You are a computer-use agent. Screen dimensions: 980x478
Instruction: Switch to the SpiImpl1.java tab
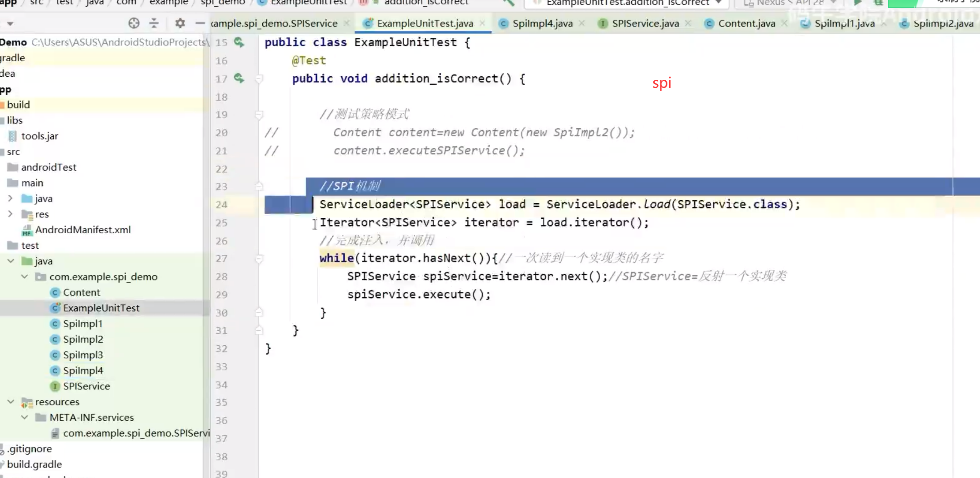tap(844, 23)
